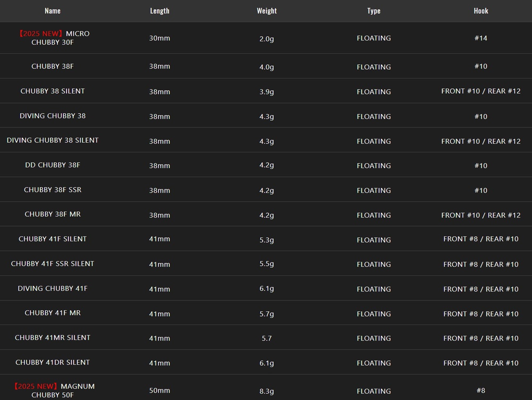
Task: Click the 8.3g weight value
Action: point(267,391)
